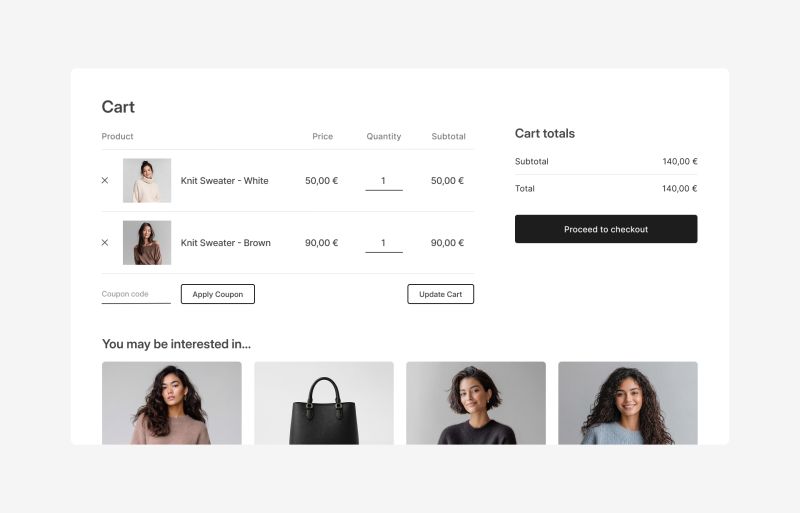Remove Knit Sweater - White from cart
800x513 pixels.
click(105, 181)
